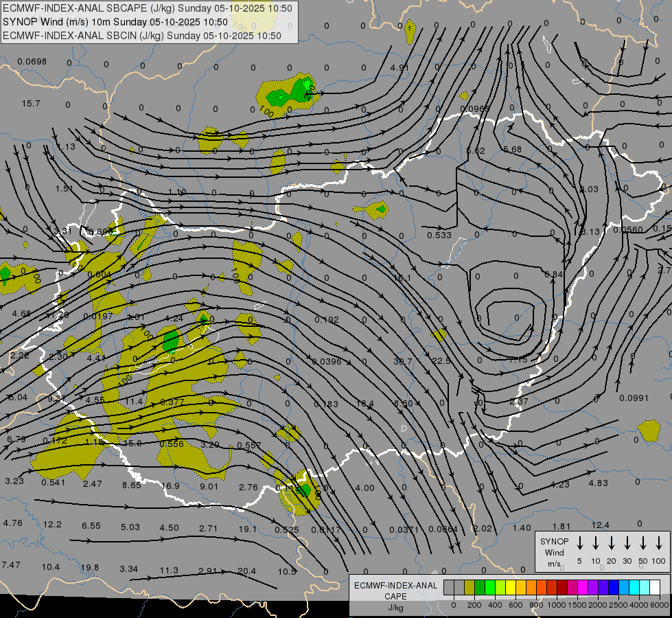Viewport: 672px width, 618px height.
Task: Click the "ECMWF-INDEX-ANAL CAPE" legend label
Action: click(x=395, y=591)
